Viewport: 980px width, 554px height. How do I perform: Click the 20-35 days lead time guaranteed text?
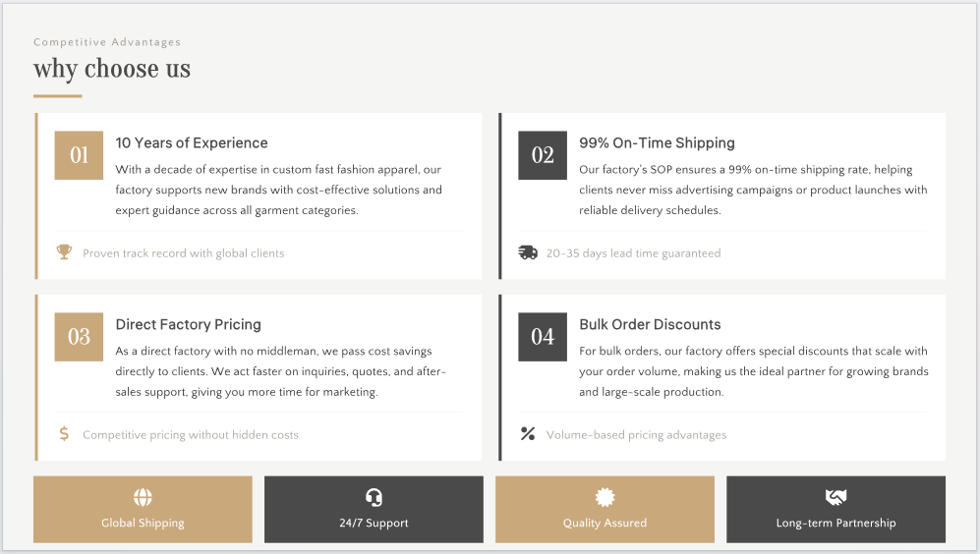(x=633, y=253)
